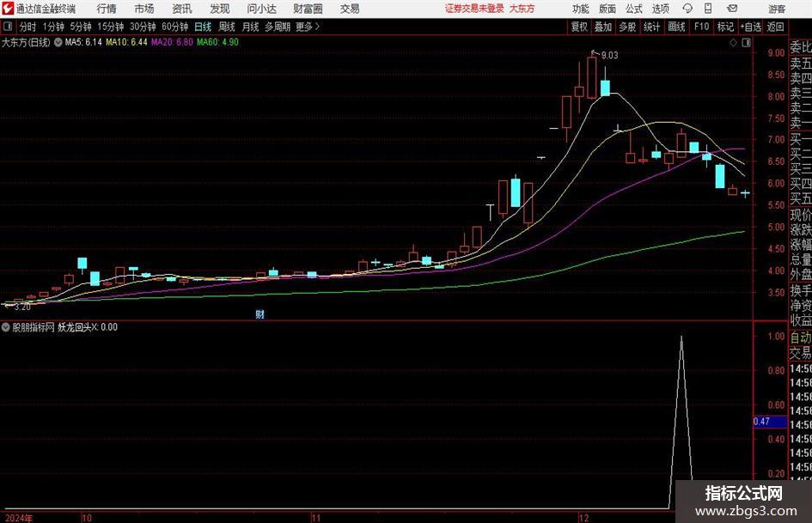
Task: Open the 资讯 menu
Action: [x=182, y=9]
